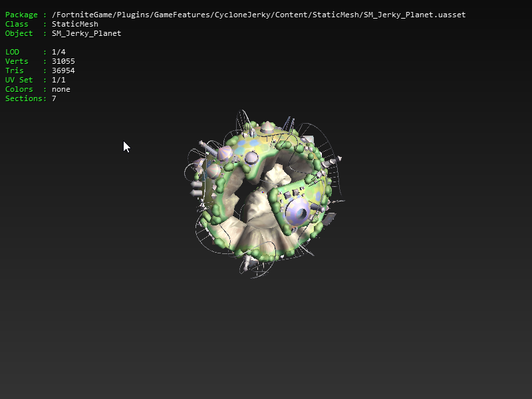Image resolution: width=532 pixels, height=399 pixels.
Task: Click the Class value StaticMesh
Action: pyautogui.click(x=75, y=24)
